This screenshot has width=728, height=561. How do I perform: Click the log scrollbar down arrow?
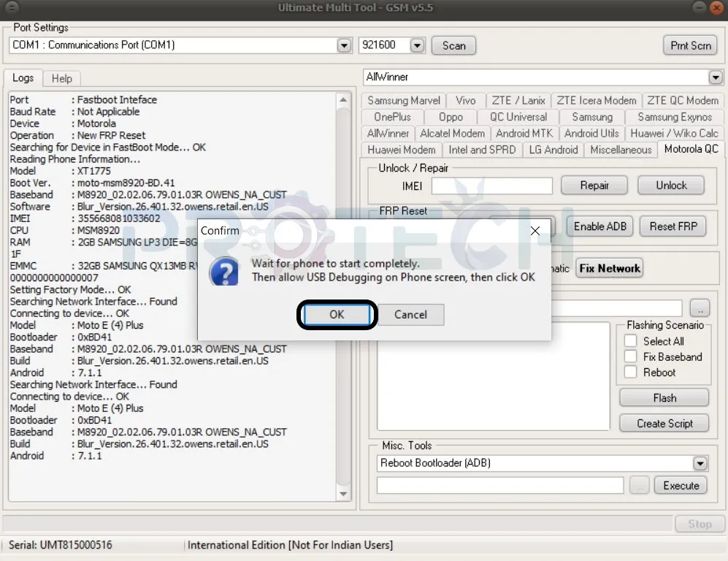343,494
